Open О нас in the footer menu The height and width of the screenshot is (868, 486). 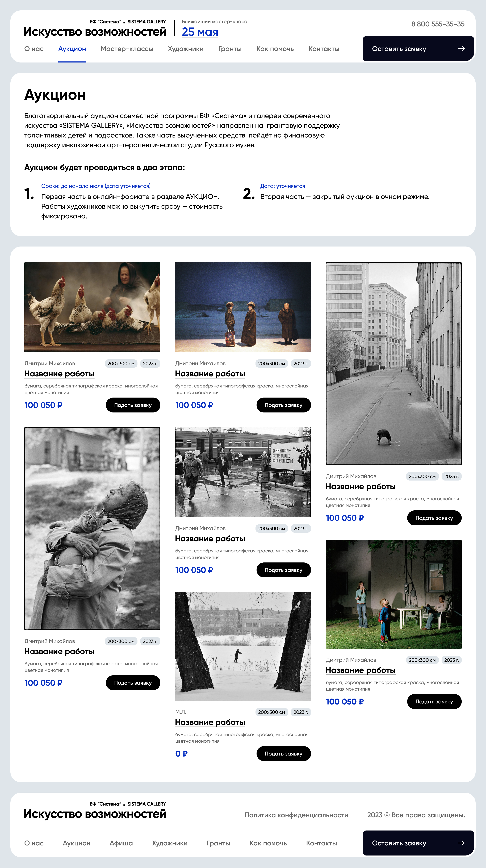pos(34,843)
